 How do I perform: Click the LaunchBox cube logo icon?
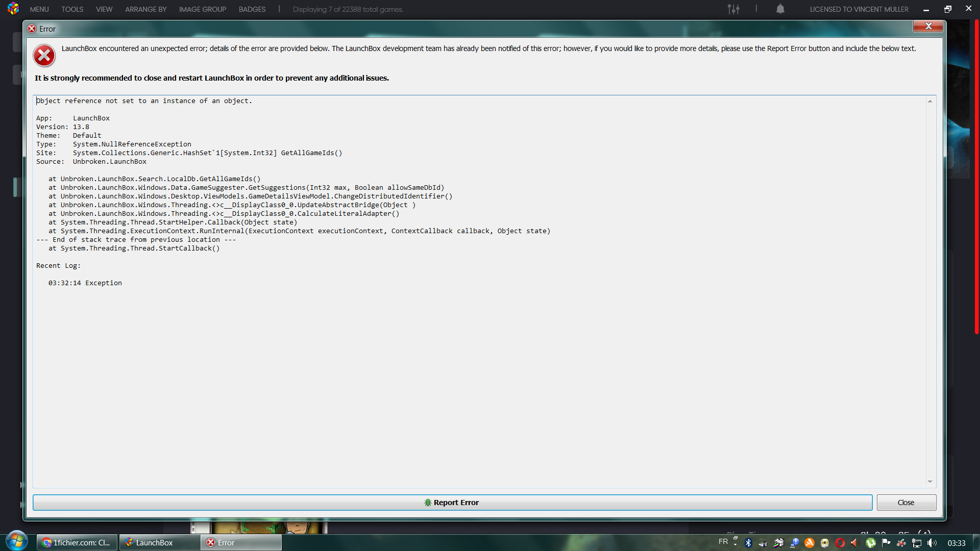tap(13, 9)
